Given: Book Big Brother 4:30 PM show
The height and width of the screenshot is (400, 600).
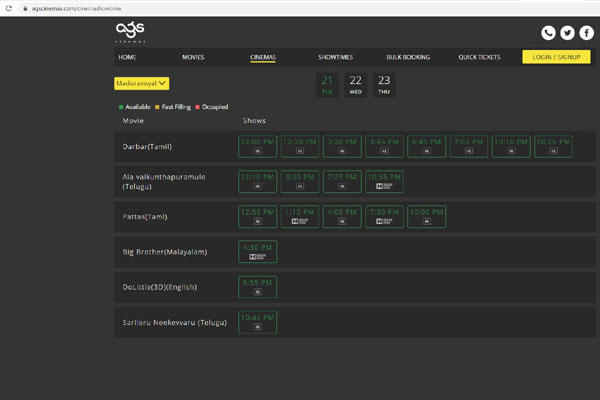Looking at the screenshot, I should tap(258, 252).
